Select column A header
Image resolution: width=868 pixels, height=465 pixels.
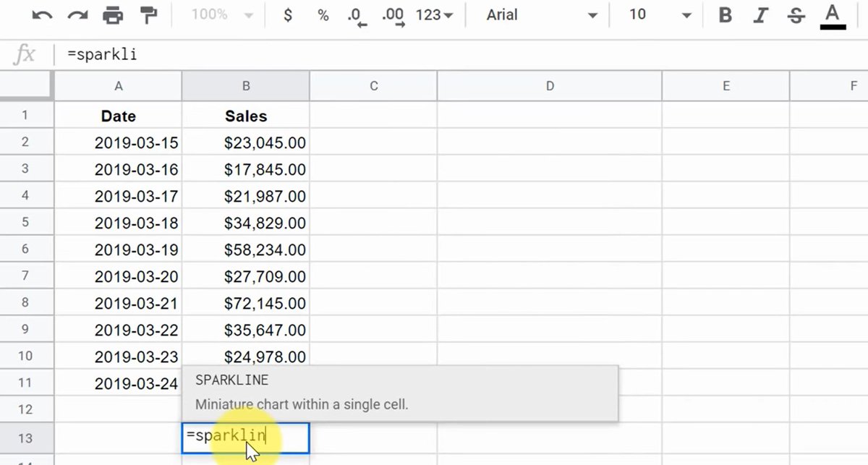119,86
